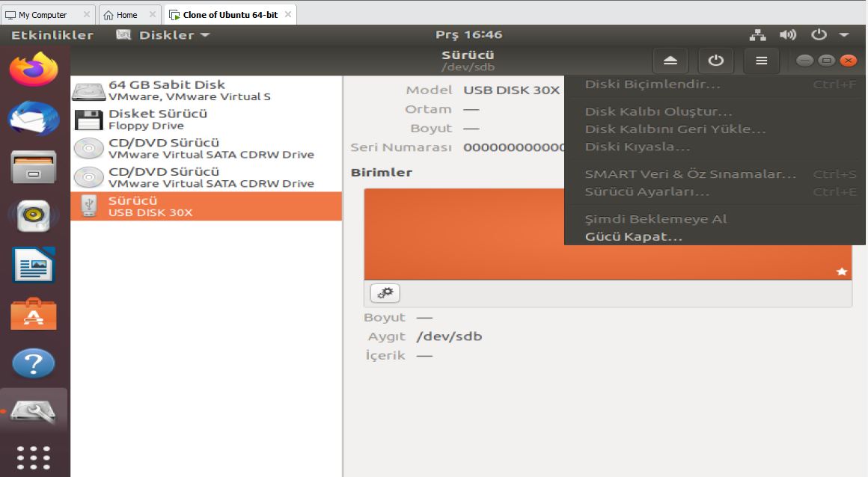Open Thunderbird mail from the dock
The width and height of the screenshot is (868, 477).
33,117
